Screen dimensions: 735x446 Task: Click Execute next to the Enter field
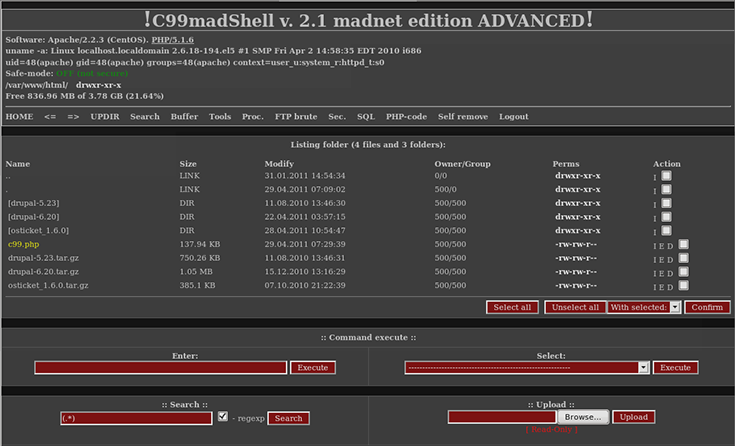pos(313,367)
